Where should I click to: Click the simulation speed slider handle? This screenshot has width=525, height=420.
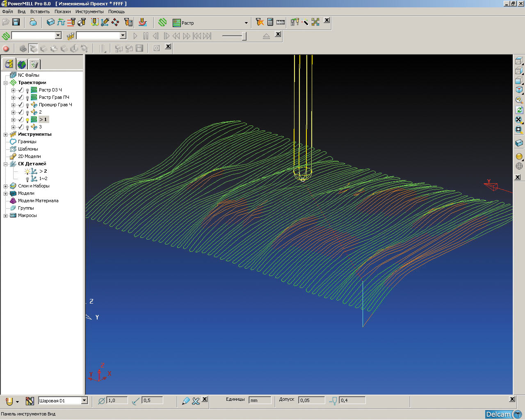click(244, 36)
